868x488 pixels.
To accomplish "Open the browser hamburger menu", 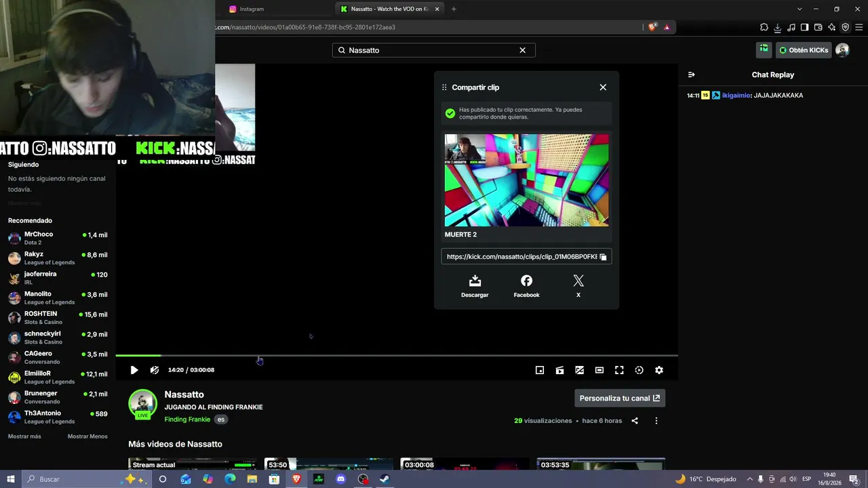I will pos(859,27).
